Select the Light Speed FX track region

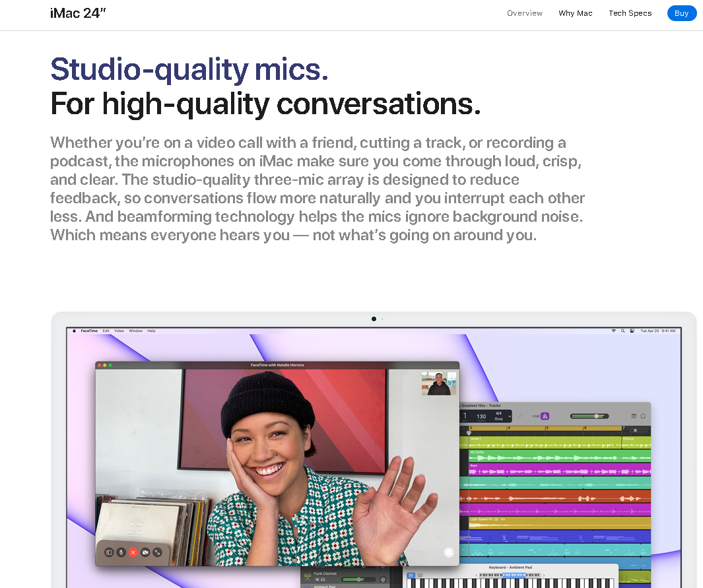560,523
